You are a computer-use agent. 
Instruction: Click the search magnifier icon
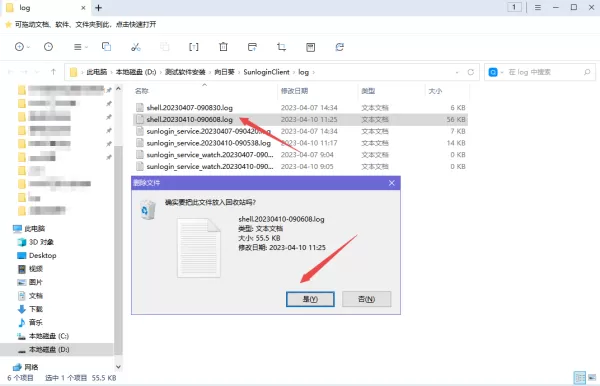(587, 72)
